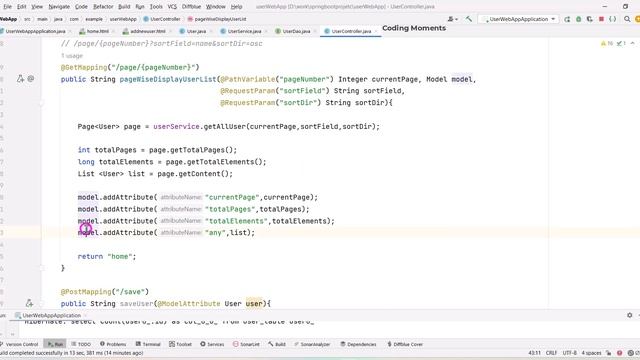This screenshot has width=640, height=360.
Task: Click Run with Coverage icon
Action: click(x=589, y=19)
